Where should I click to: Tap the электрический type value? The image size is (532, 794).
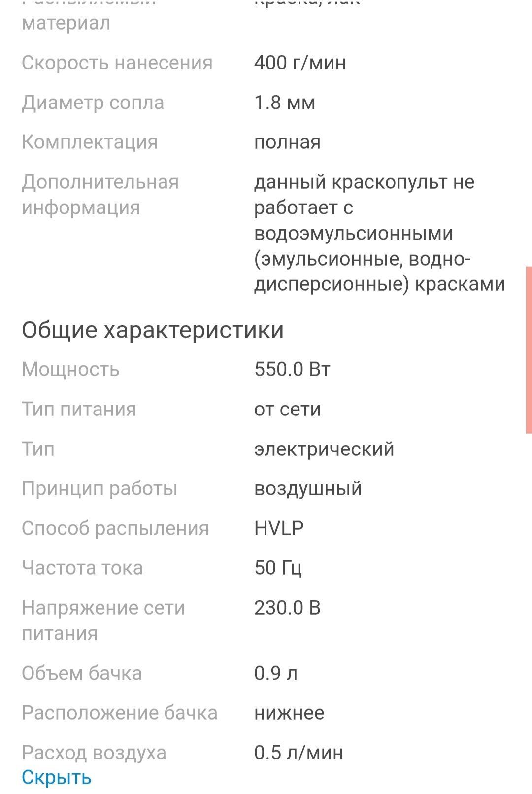[x=324, y=449]
